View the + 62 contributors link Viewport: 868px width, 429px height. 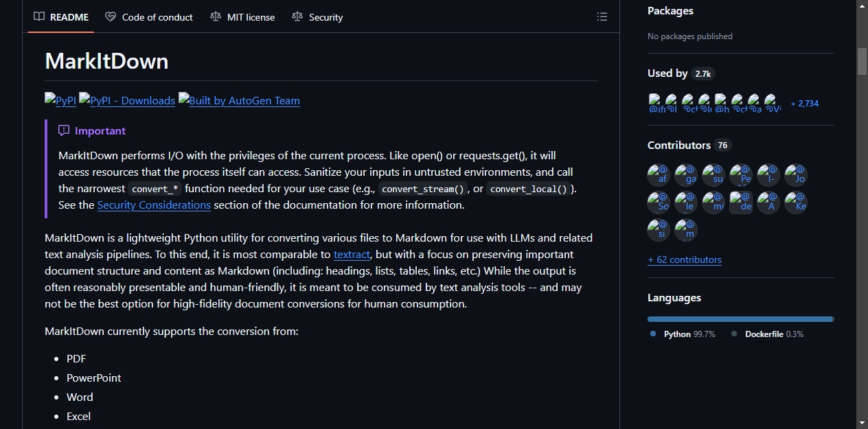click(x=685, y=259)
